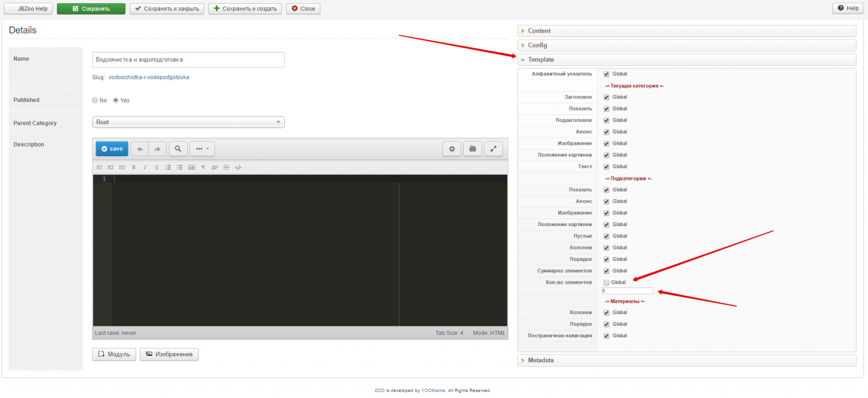Screen dimensions: 868x398
Task: Toggle Global for Постраничная навигация
Action: coord(607,336)
